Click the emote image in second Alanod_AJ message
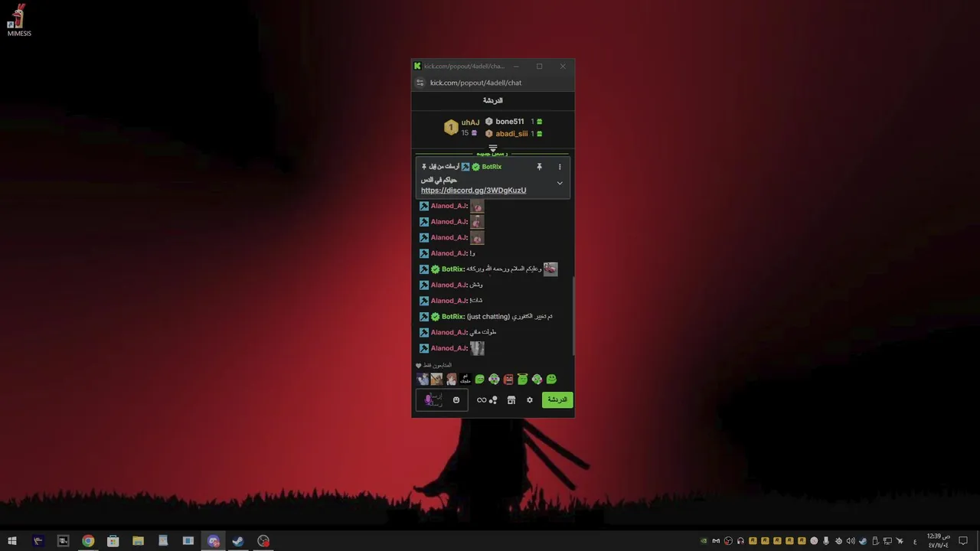 tap(477, 222)
